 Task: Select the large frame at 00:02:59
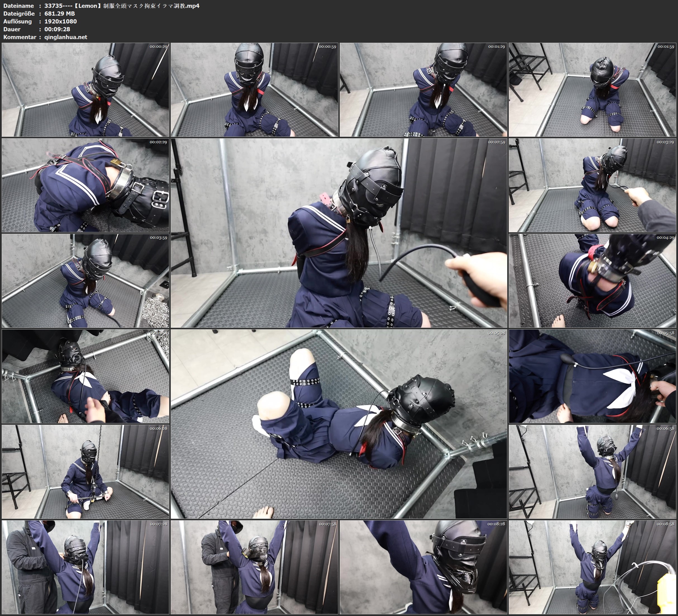[339, 233]
